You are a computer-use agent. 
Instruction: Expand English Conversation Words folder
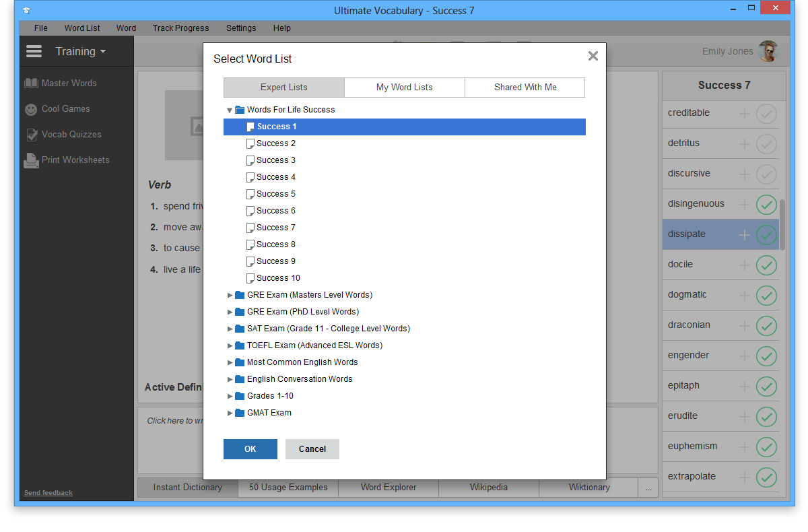(x=230, y=379)
